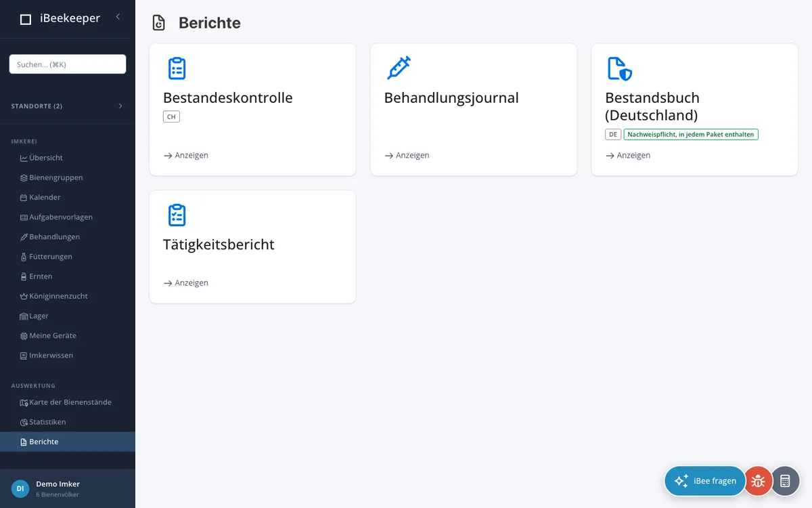Click the Statistiken pie chart icon
Screen dimensions: 812x508
coord(24,422)
